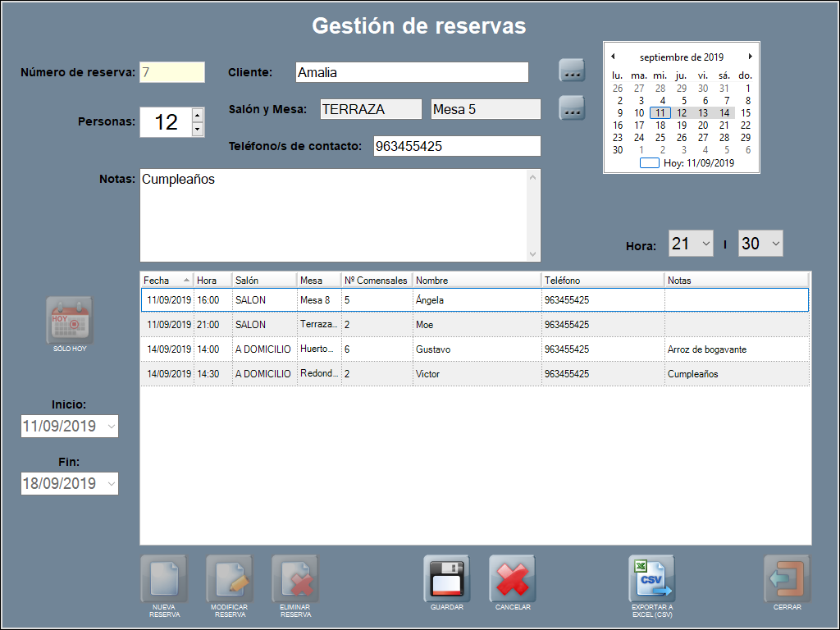Screen dimensions: 840x630
Task: Sort the list by Fecha column header
Action: pos(167,281)
